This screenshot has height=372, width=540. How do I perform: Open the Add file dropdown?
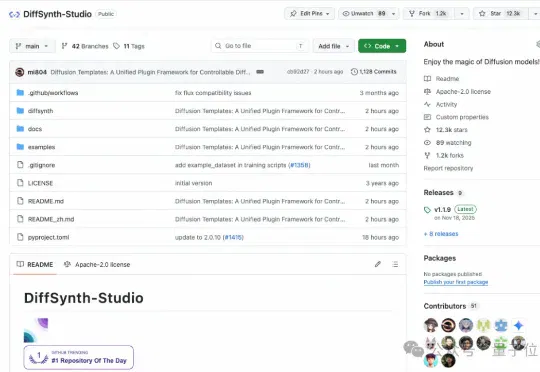(x=333, y=46)
